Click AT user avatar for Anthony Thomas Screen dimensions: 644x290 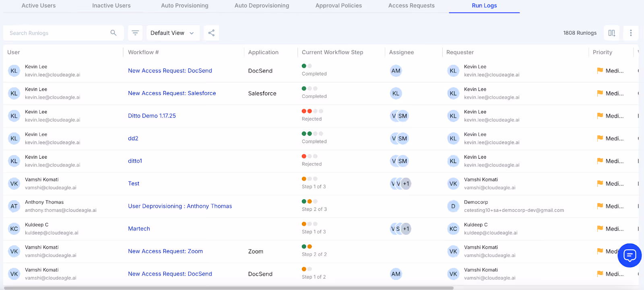point(14,206)
